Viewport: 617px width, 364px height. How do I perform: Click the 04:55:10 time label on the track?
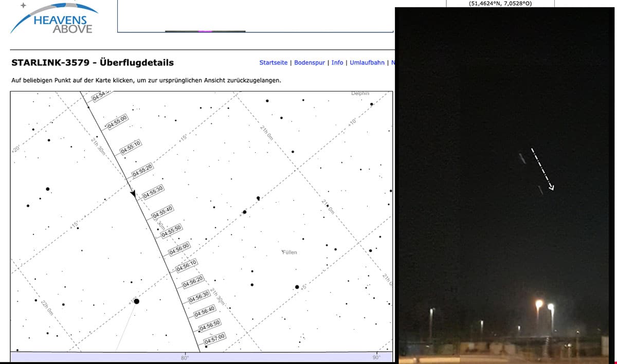tap(131, 147)
